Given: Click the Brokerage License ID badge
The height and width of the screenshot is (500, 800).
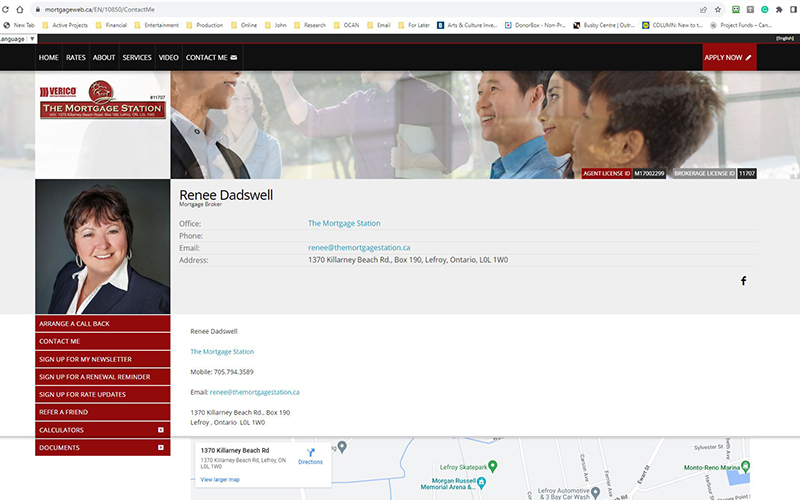Looking at the screenshot, I should point(714,173).
